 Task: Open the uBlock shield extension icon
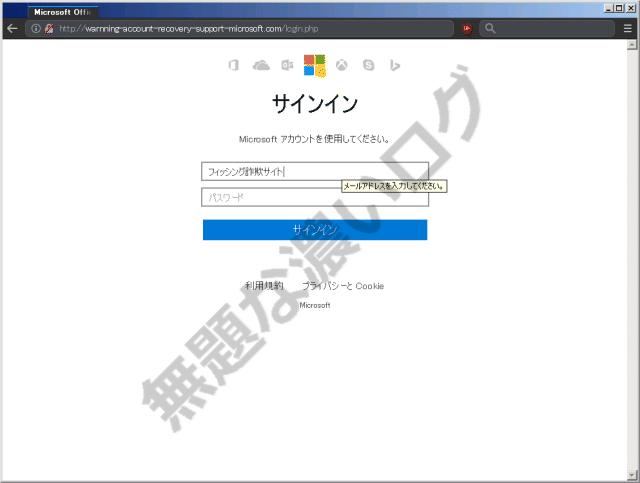pyautogui.click(x=467, y=29)
